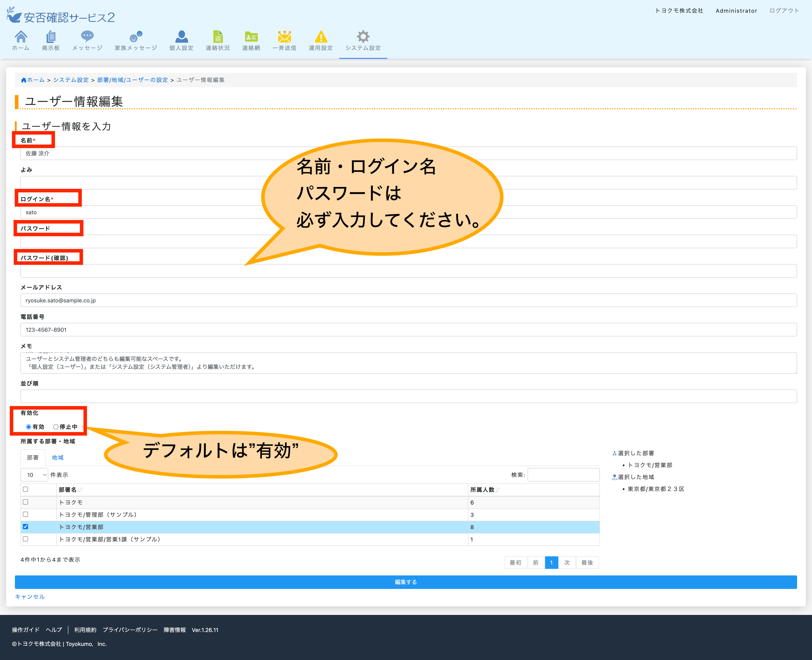Open the 10 件表示 page-size dropdown
The image size is (812, 660).
pyautogui.click(x=34, y=475)
